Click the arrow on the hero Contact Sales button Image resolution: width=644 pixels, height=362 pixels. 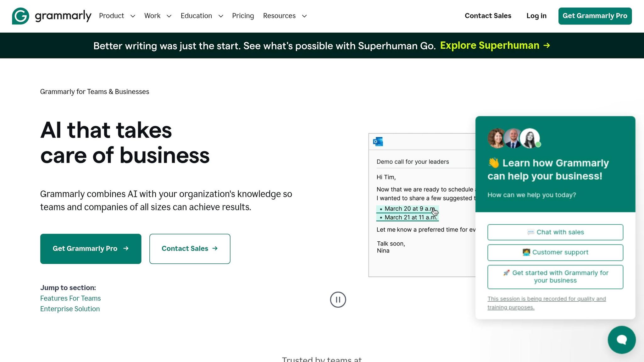(215, 249)
